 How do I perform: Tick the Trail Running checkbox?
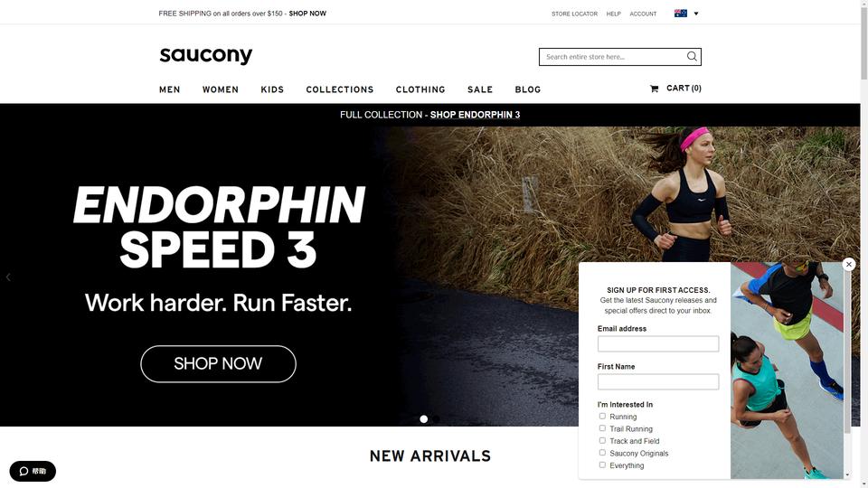point(602,428)
